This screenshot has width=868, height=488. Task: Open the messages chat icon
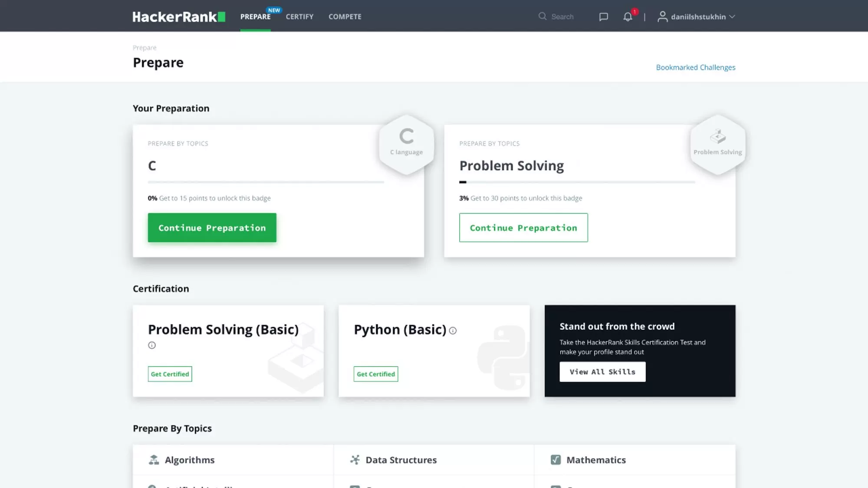pos(603,16)
